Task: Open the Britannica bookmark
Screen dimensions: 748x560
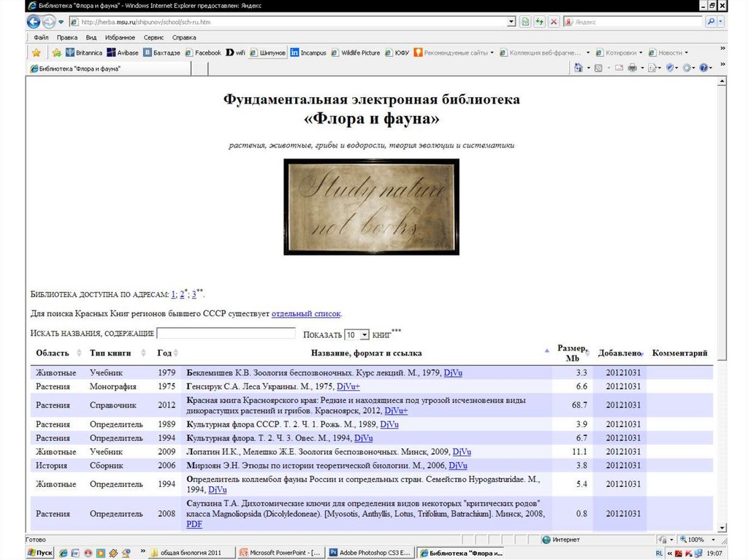Action: point(84,53)
